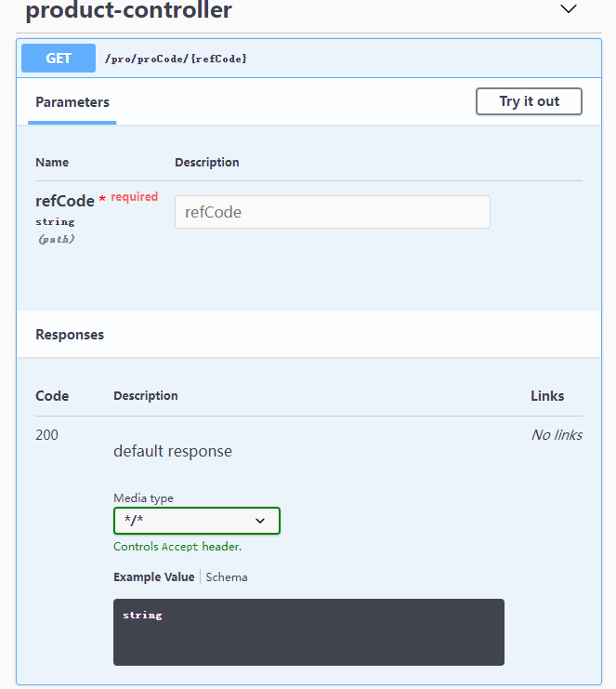Switch to the Schema tab
The image size is (616, 689).
click(x=227, y=576)
